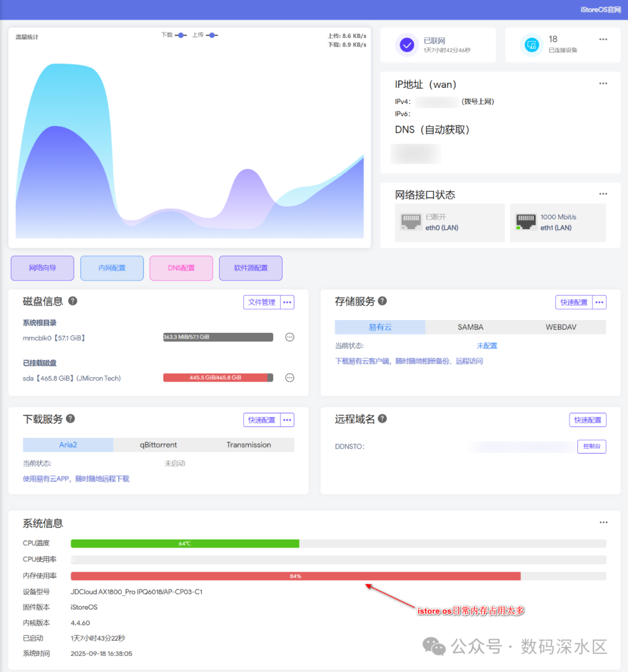Open the DDNSTO 控制台 console button
The image size is (628, 672).
click(591, 446)
